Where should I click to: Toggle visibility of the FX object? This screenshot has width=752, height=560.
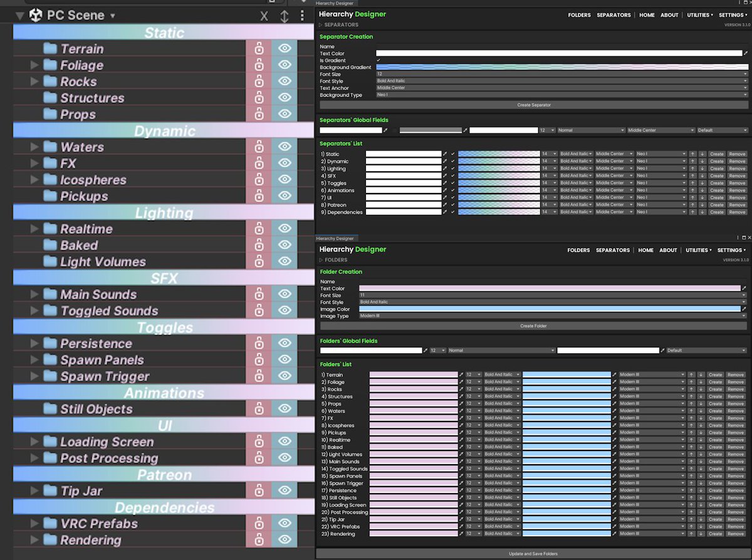[x=285, y=163]
